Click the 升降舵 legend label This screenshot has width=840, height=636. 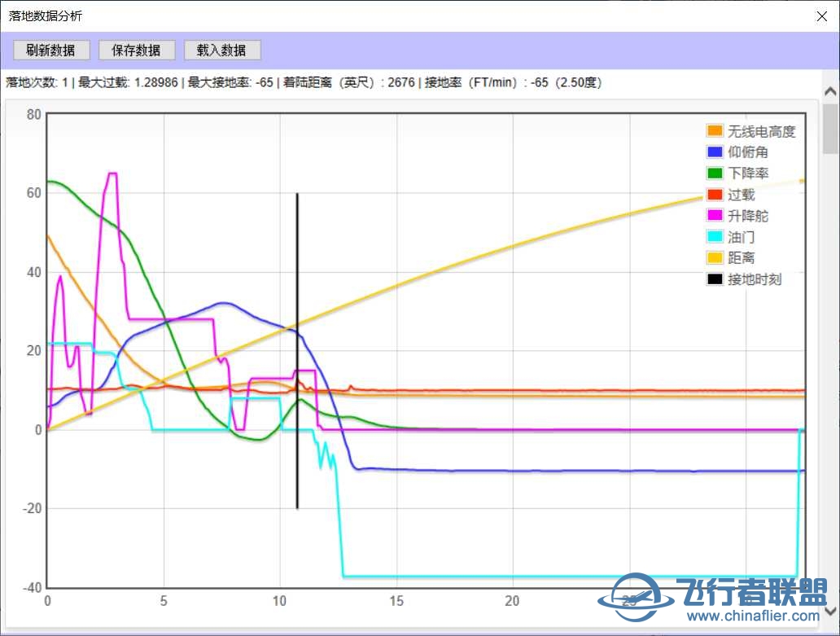748,216
